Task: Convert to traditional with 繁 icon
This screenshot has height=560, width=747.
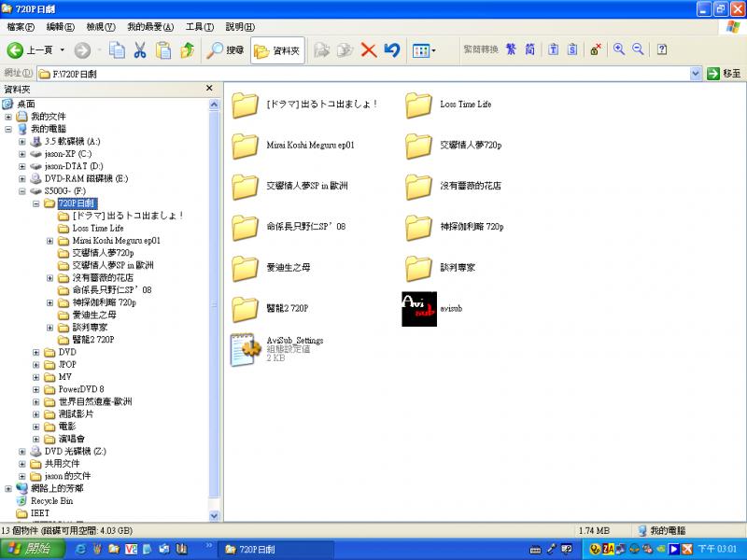Action: point(511,49)
